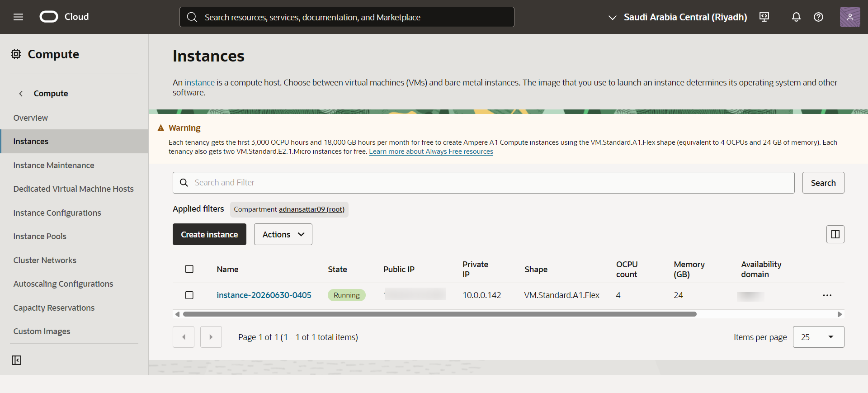Focus the Search and Filter field
This screenshot has width=868, height=393.
[483, 183]
